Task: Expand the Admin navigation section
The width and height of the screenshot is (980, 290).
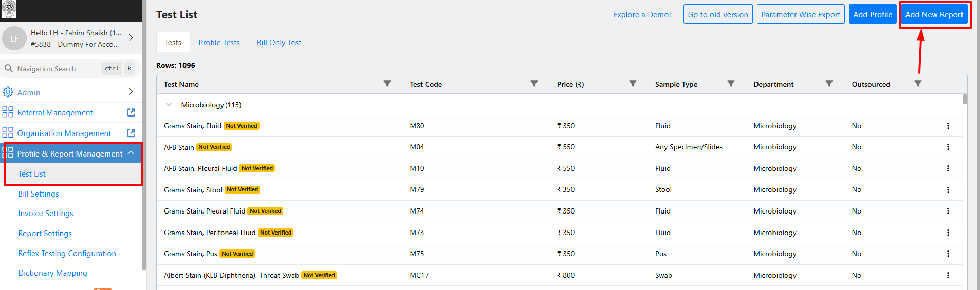Action: [131, 92]
